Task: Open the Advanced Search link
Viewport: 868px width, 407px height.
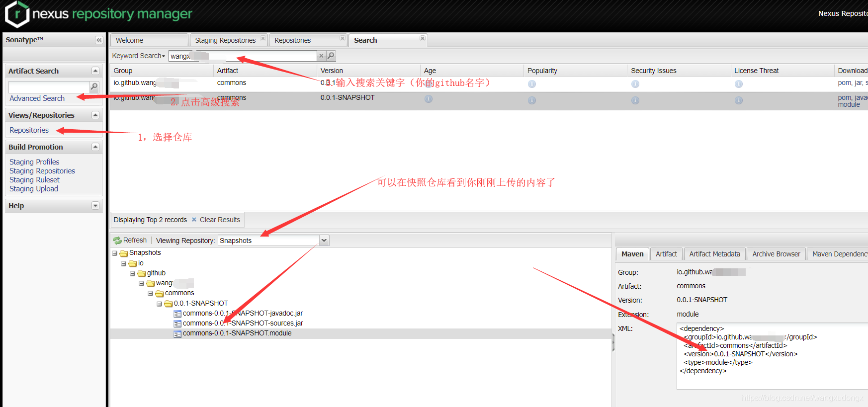Action: [37, 98]
